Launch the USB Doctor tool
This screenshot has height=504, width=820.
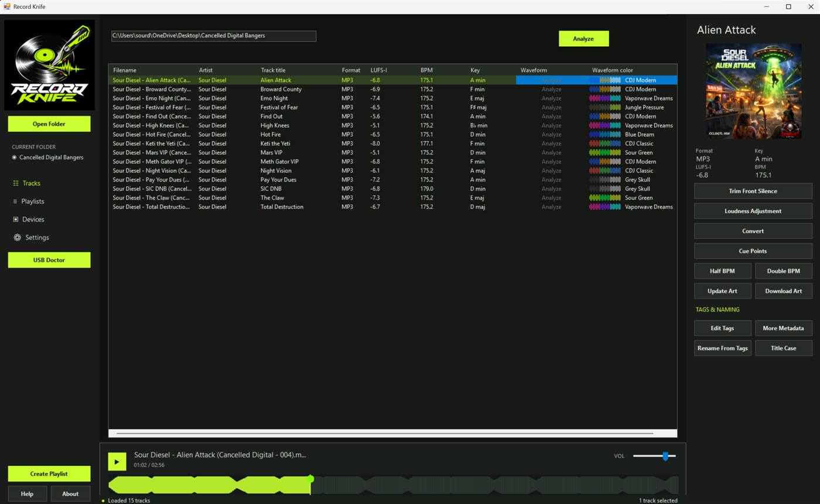point(49,260)
